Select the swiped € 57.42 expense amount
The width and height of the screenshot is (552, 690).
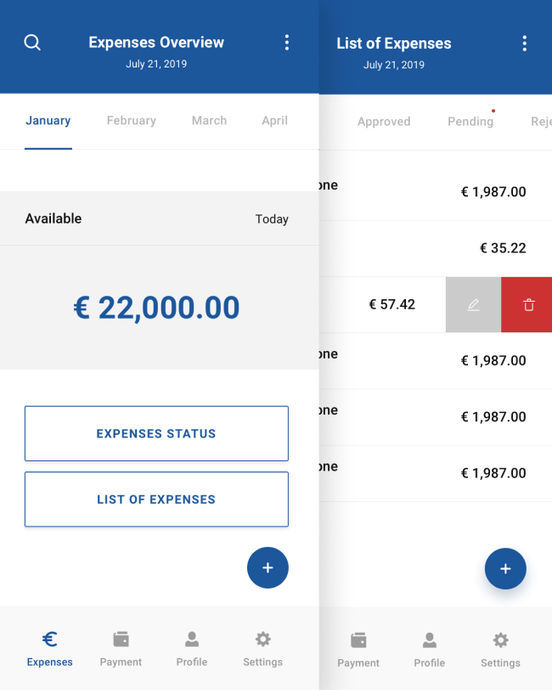(392, 305)
